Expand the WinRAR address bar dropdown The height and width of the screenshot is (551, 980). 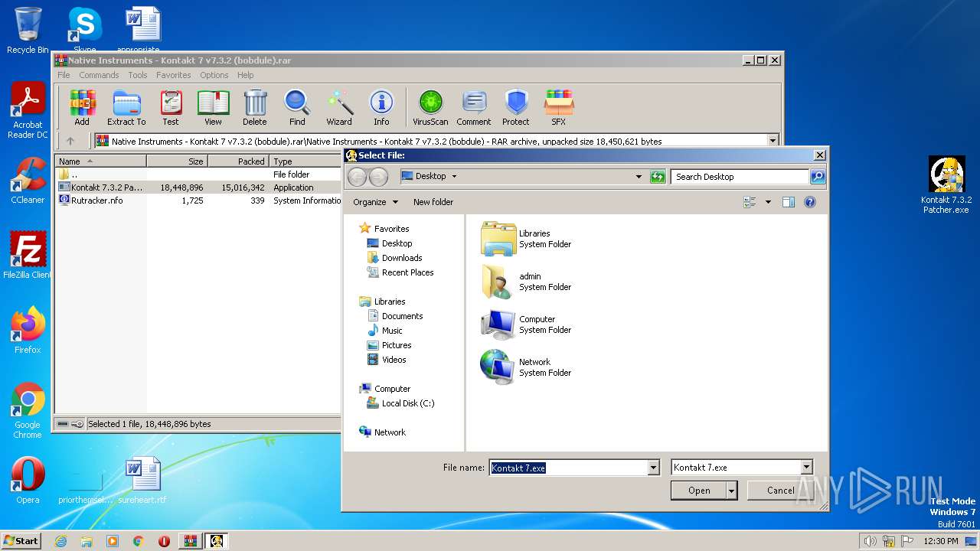pyautogui.click(x=773, y=141)
